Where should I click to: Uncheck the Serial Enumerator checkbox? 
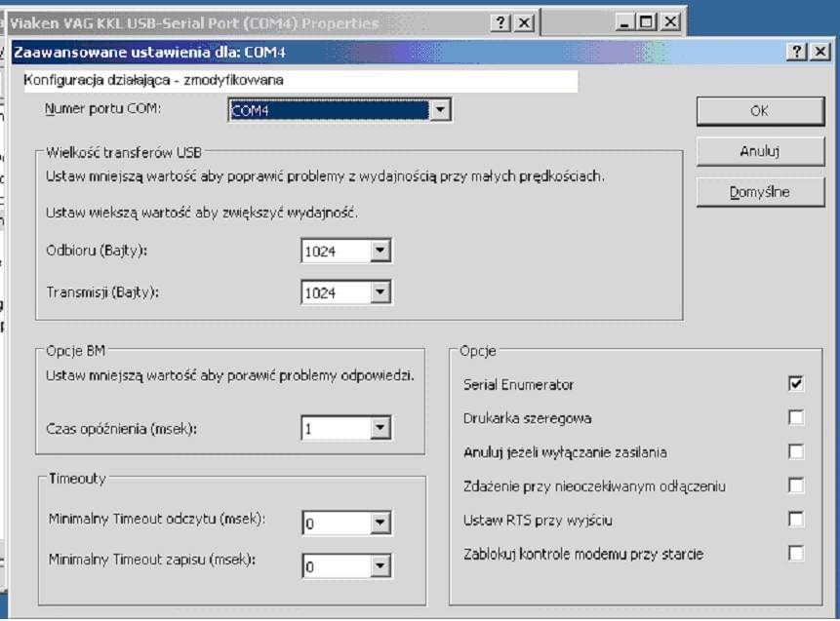[796, 383]
